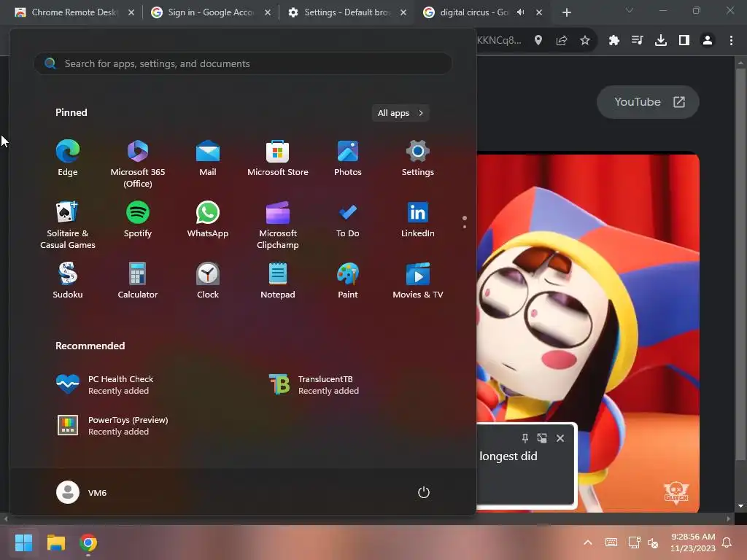Viewport: 747px width, 560px height.
Task: Open Chrome profile icon
Action: 708,41
